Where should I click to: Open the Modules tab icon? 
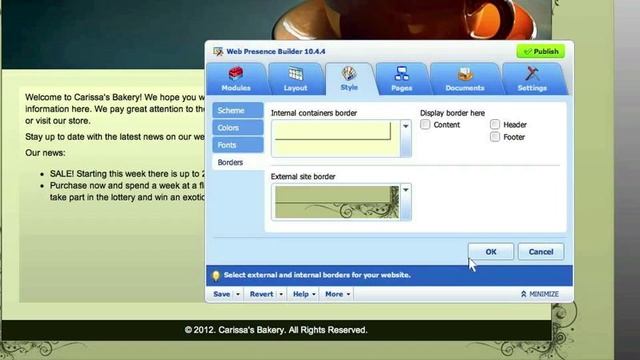click(236, 73)
